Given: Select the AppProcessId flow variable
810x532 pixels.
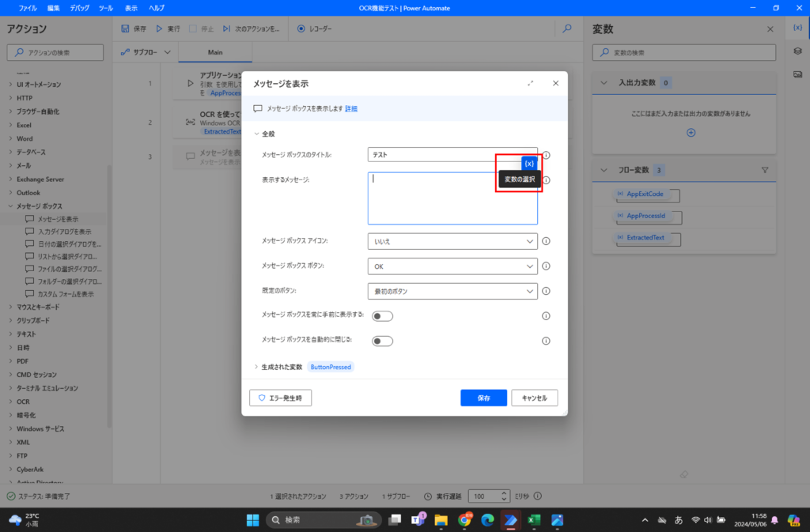Looking at the screenshot, I should pyautogui.click(x=646, y=217).
